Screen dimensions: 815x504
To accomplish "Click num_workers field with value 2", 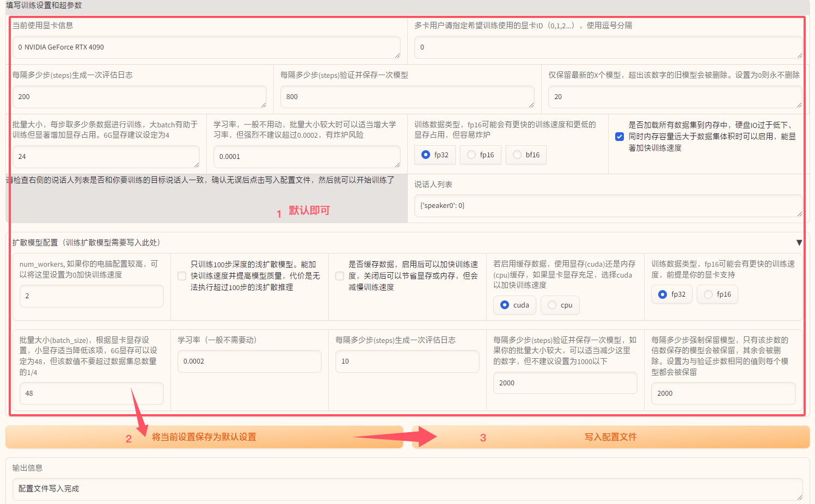I will [x=91, y=296].
